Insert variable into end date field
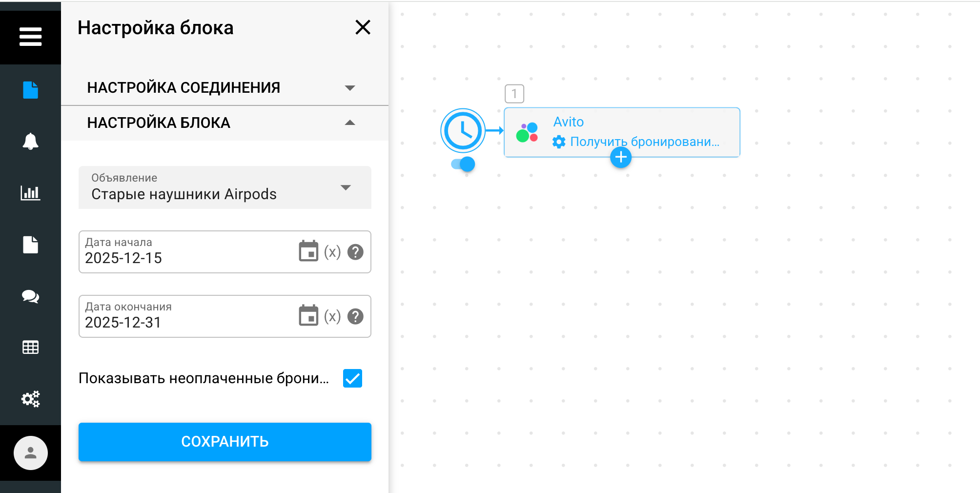The image size is (980, 493). coord(332,316)
